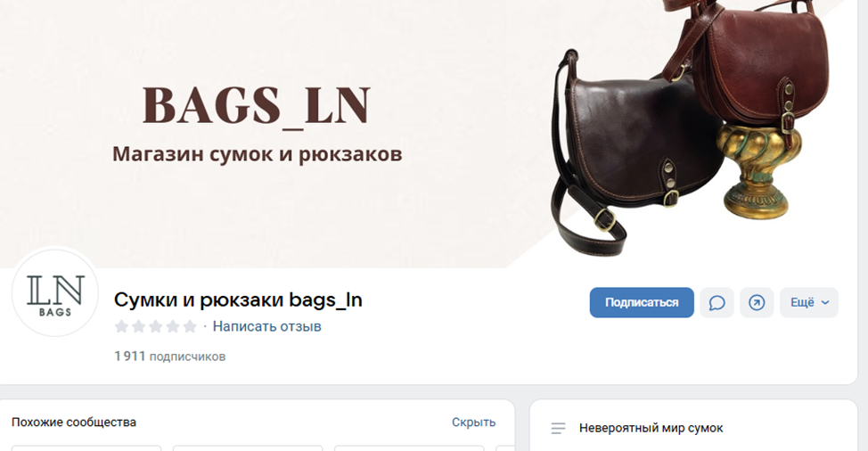The image size is (868, 451).
Task: Click the Написать отзыв link
Action: (x=266, y=326)
